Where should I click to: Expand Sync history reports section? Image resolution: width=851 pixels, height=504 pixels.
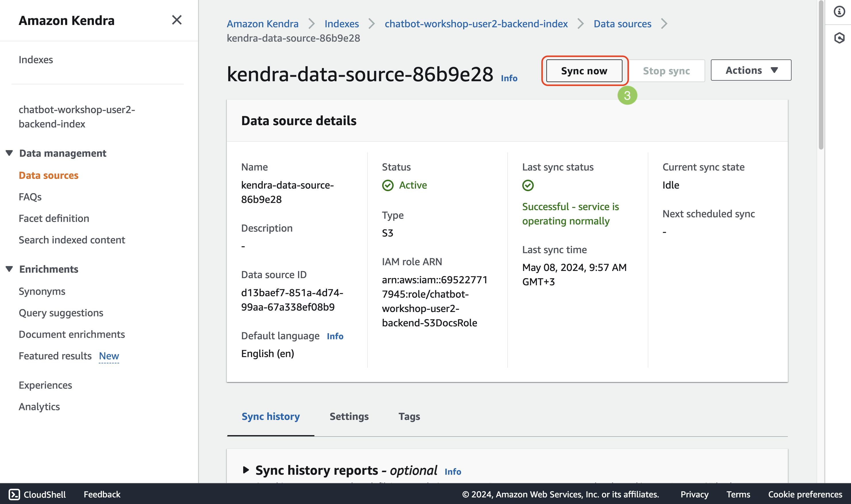[x=246, y=470]
